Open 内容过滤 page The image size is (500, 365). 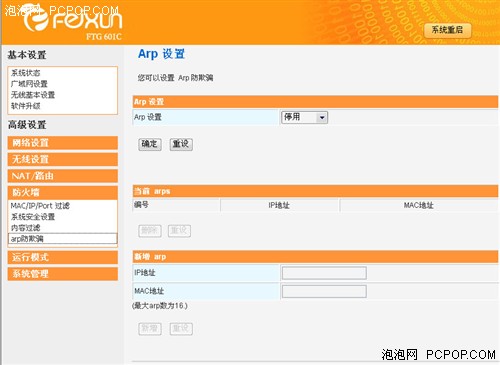pos(26,228)
